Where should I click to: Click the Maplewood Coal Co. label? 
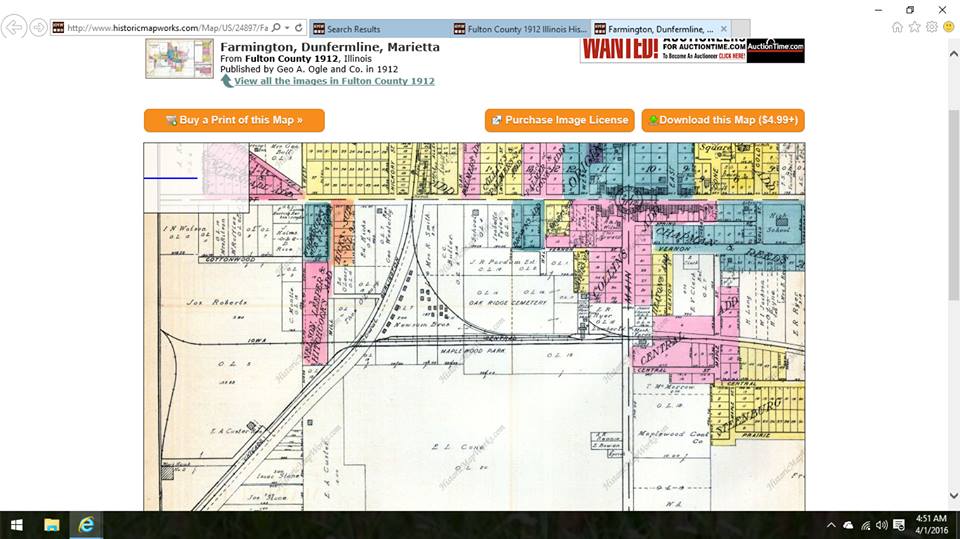tap(673, 435)
